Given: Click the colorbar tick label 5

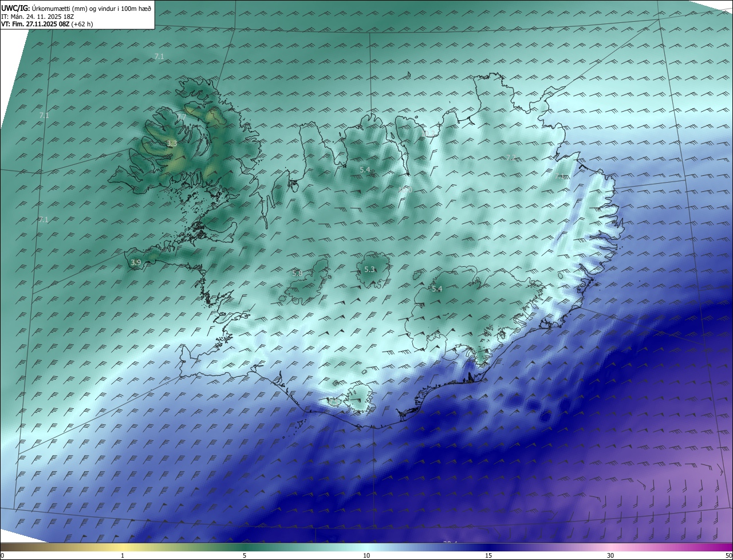Looking at the screenshot, I should (x=245, y=555).
